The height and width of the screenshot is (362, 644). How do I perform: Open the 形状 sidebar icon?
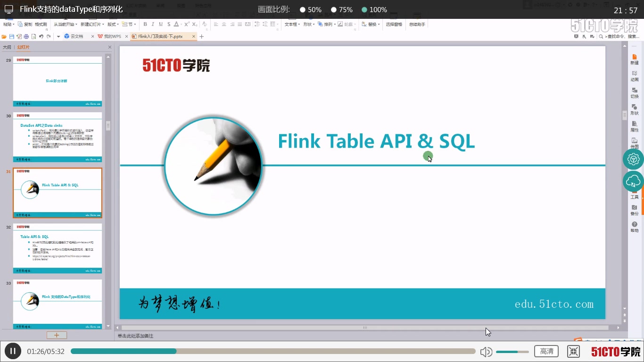pyautogui.click(x=635, y=110)
